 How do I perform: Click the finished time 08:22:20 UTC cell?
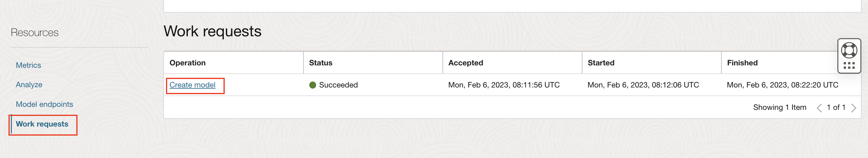[782, 85]
